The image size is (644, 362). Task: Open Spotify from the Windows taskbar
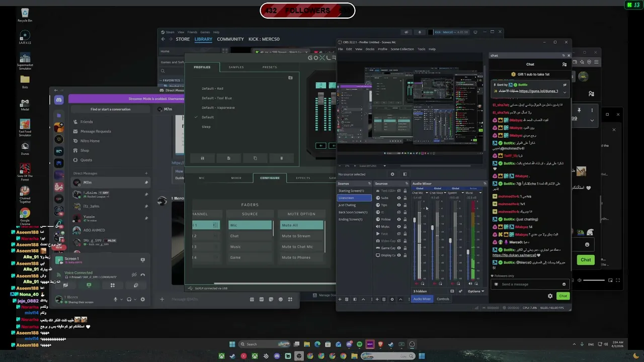point(359,344)
